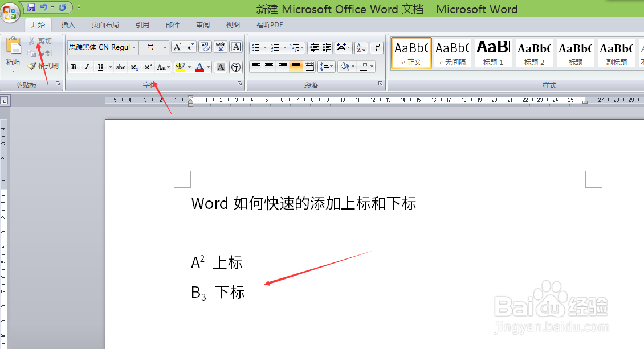The height and width of the screenshot is (349, 644).
Task: Center align the text
Action: click(269, 67)
